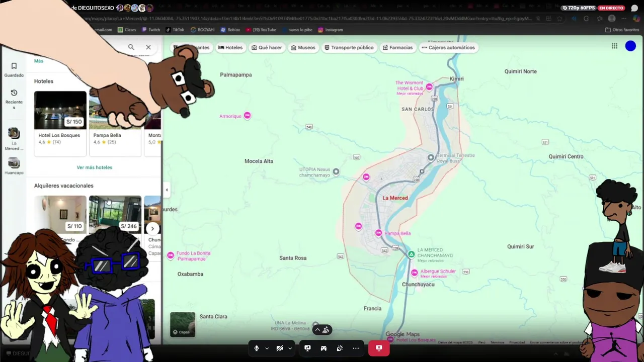Select the Farmacias filter chip

click(397, 48)
